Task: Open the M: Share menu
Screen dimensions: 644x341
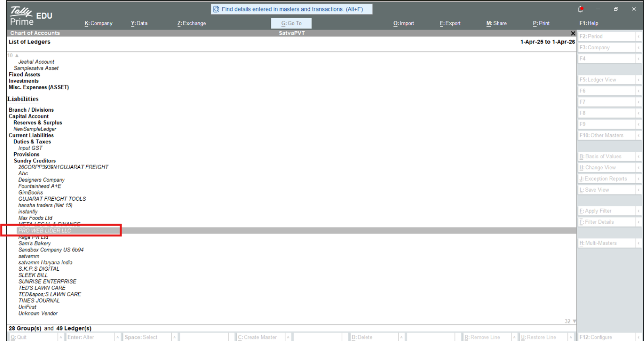Action: (x=497, y=23)
